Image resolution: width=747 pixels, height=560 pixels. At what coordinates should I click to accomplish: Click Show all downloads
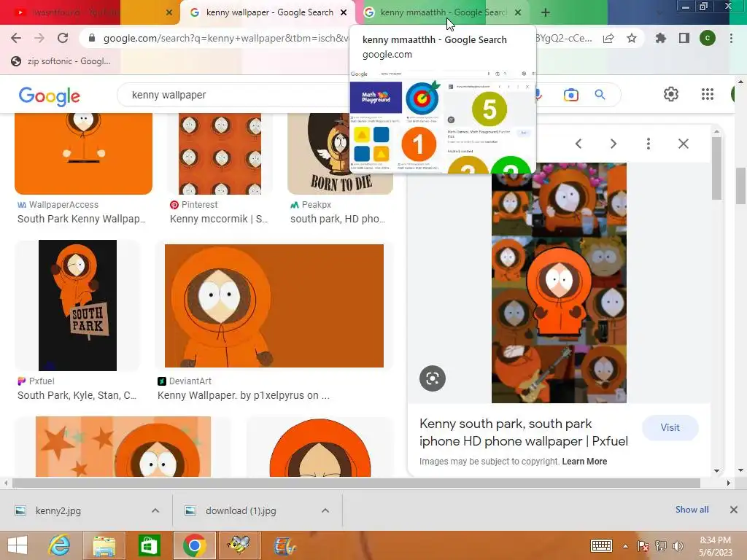pos(692,510)
